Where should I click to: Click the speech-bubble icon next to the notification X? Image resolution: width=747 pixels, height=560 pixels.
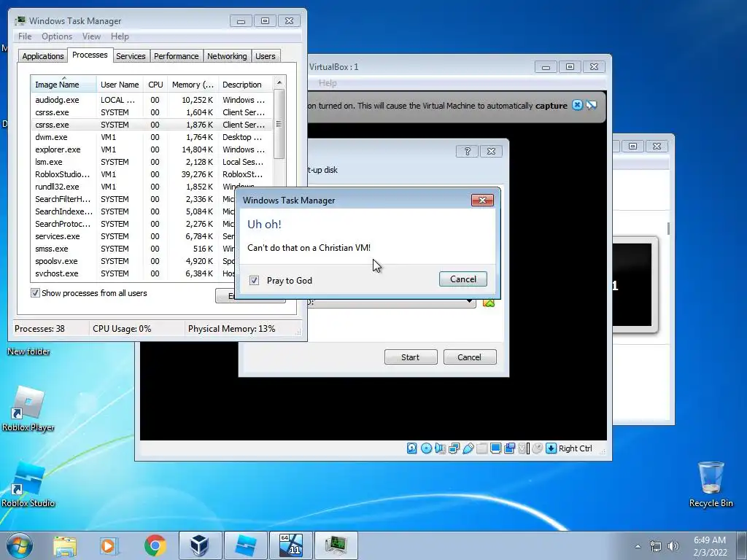(x=591, y=105)
